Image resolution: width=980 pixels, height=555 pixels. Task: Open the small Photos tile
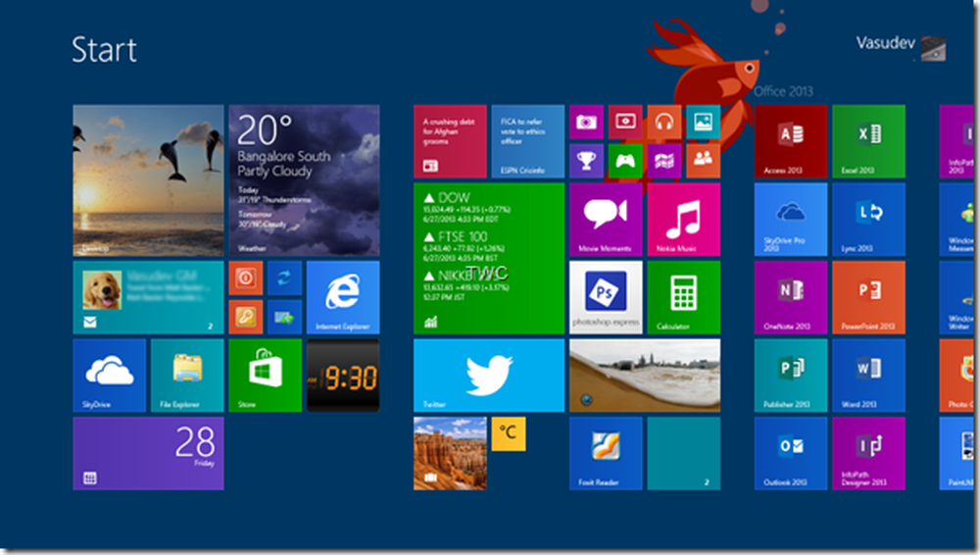703,122
